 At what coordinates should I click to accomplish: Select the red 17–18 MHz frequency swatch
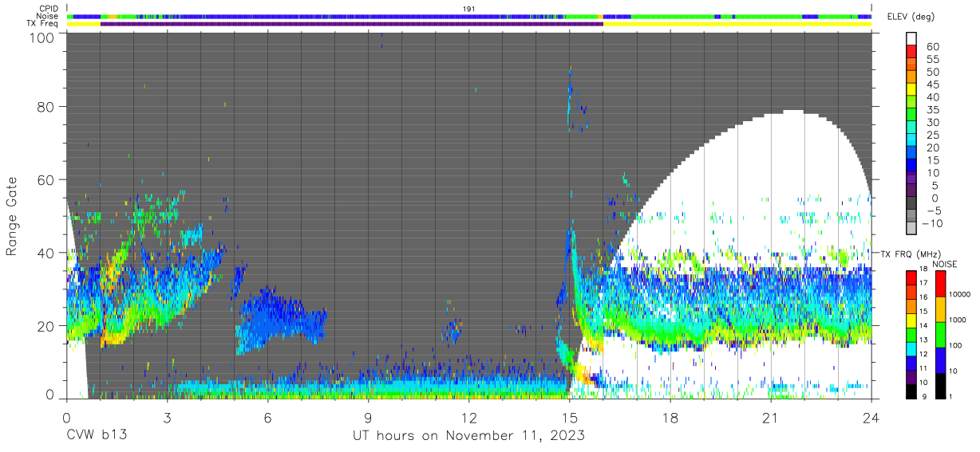pyautogui.click(x=911, y=277)
